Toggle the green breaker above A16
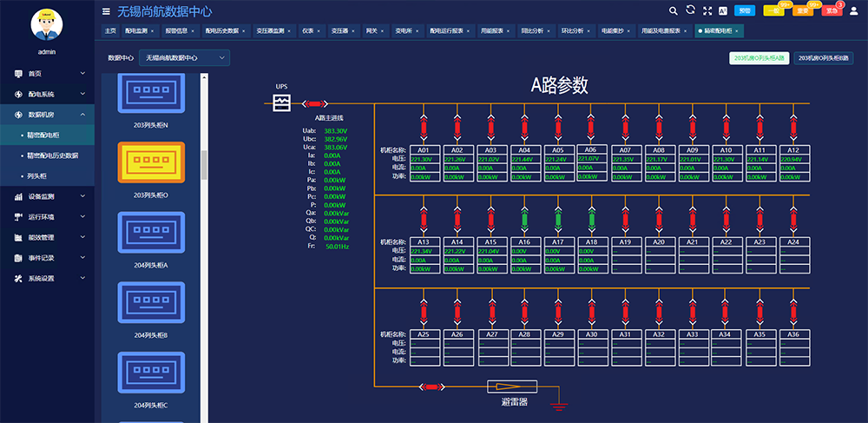Screen dimensions: 868x423 click(524, 216)
